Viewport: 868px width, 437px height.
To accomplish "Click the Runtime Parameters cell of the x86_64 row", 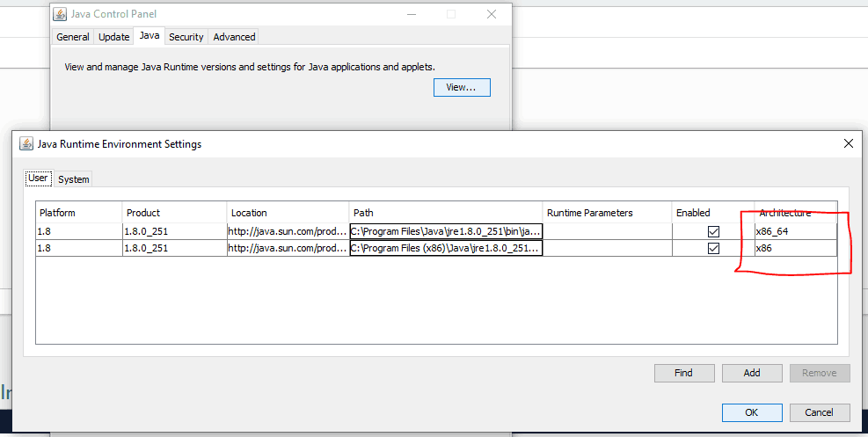I will tap(608, 232).
